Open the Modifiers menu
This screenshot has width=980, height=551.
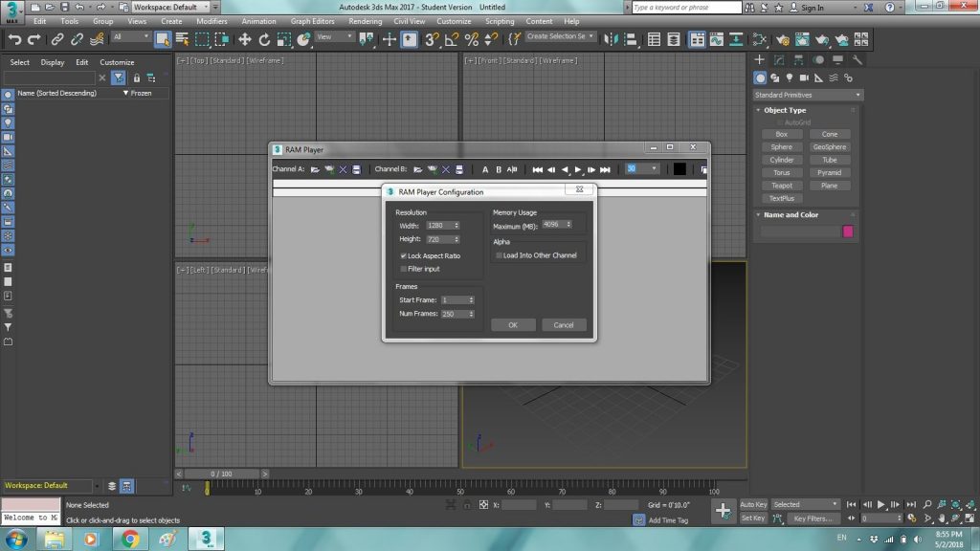(x=212, y=21)
